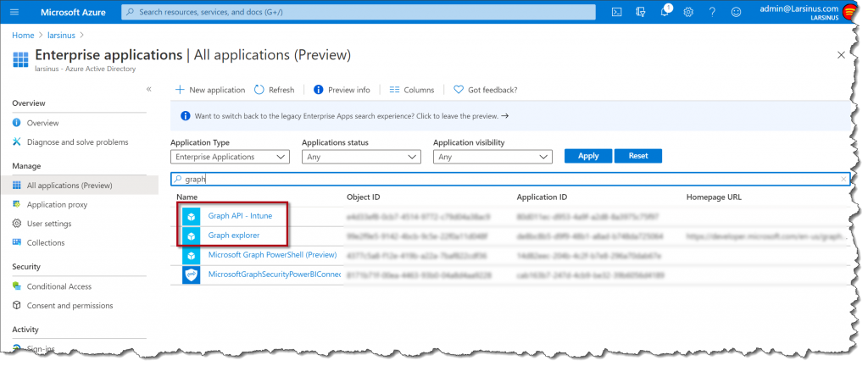Open Diagnose and solve problems
The width and height of the screenshot is (868, 366).
point(79,142)
